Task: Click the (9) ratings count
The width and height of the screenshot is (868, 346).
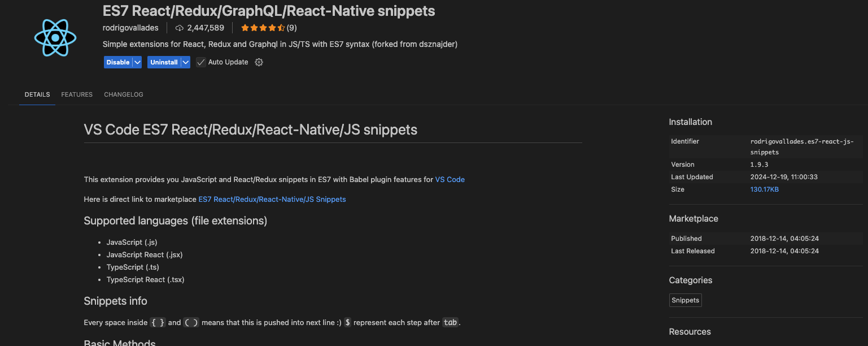Action: coord(291,28)
